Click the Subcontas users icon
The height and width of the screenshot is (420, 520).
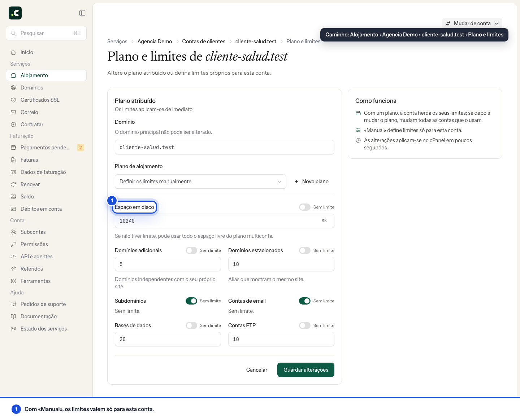coord(13,232)
